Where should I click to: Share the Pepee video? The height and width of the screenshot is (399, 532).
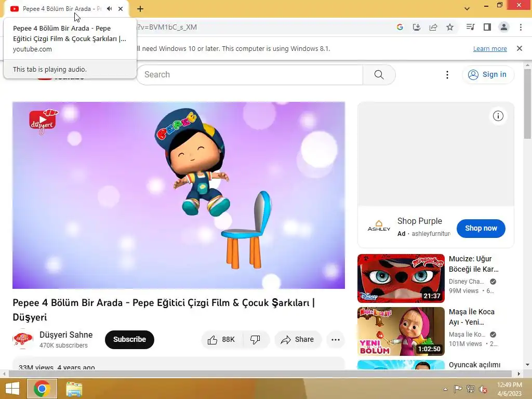[x=298, y=340]
